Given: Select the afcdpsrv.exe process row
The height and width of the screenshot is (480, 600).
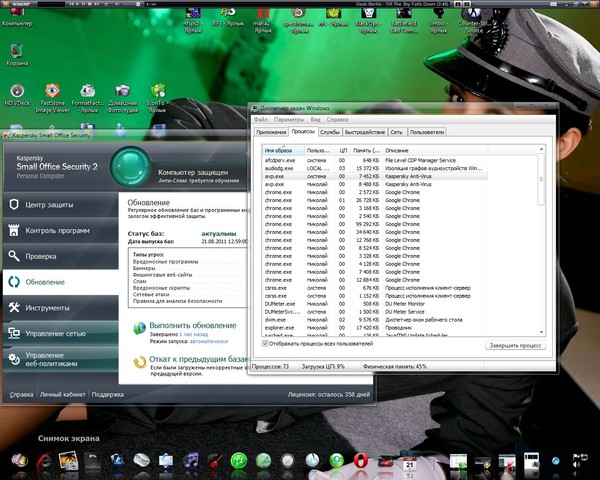Looking at the screenshot, I should [x=375, y=160].
